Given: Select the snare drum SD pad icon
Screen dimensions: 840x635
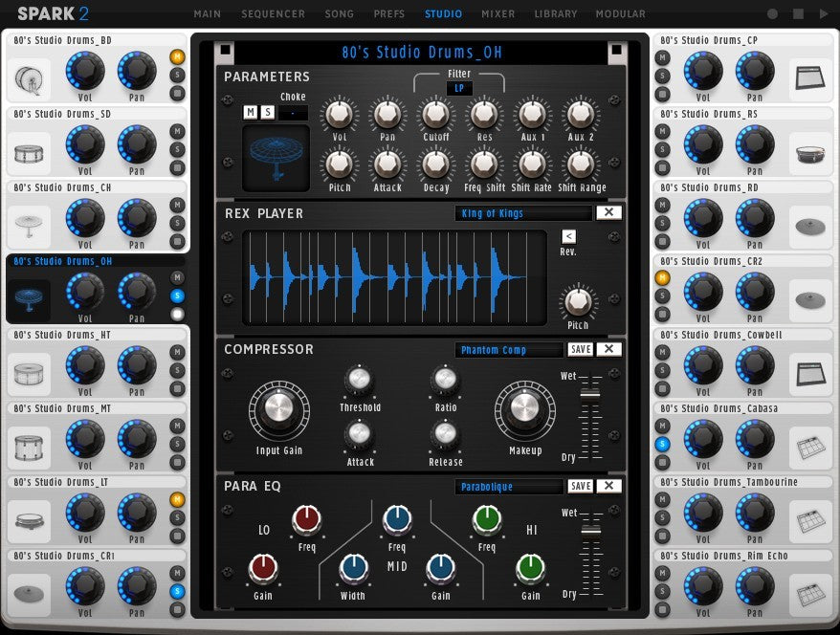Looking at the screenshot, I should click(29, 153).
